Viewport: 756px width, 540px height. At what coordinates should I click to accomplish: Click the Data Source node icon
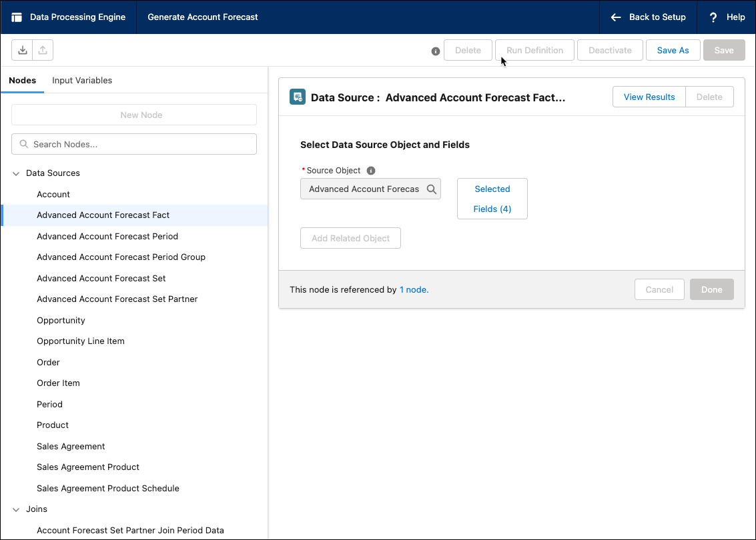point(298,97)
